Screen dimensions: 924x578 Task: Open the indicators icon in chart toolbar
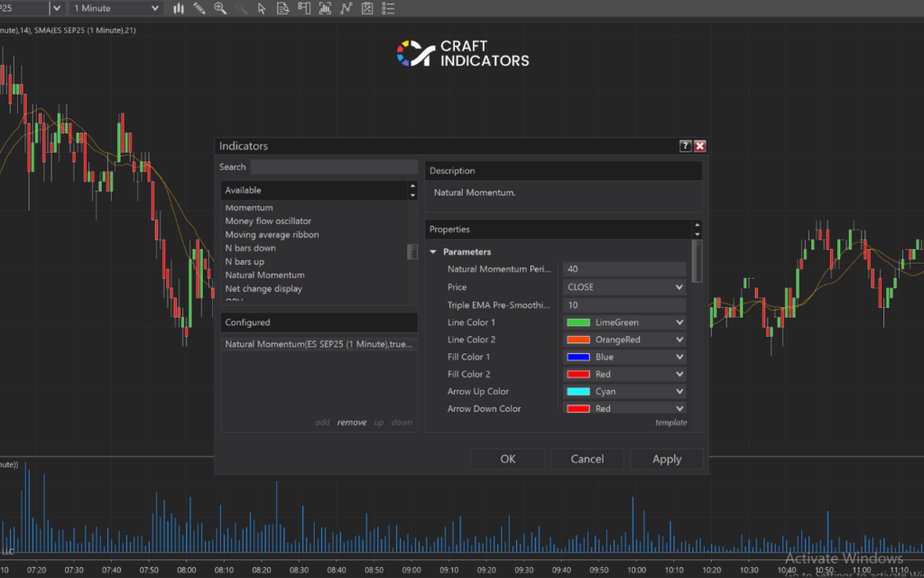(x=325, y=8)
